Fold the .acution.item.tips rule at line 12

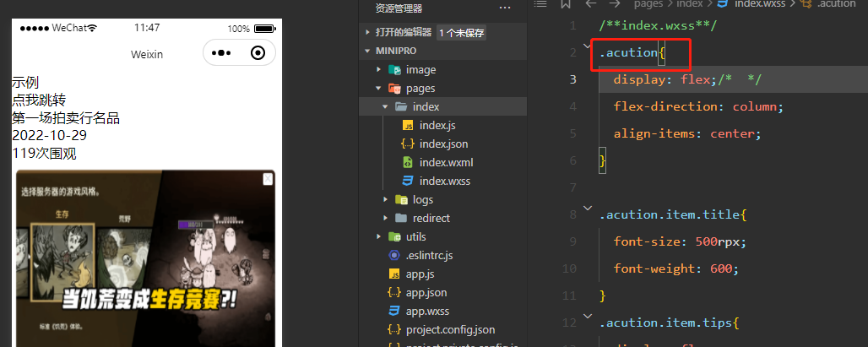(x=587, y=316)
